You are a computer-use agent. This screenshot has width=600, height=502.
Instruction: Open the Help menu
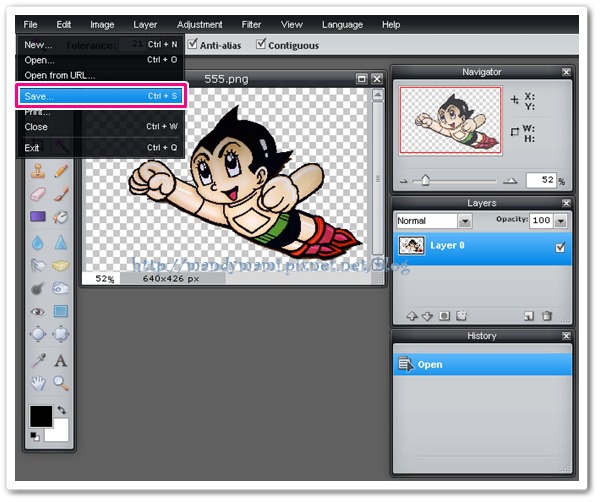(391, 24)
